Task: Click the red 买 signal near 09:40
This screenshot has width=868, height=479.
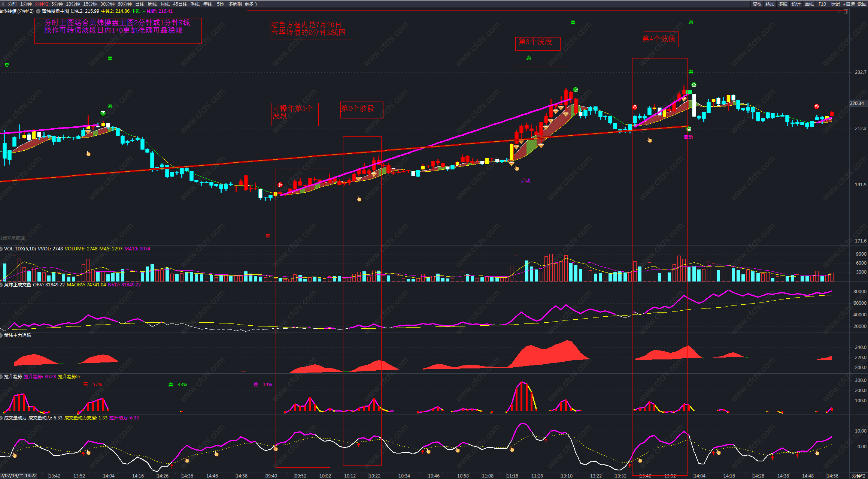Action: tap(268, 236)
